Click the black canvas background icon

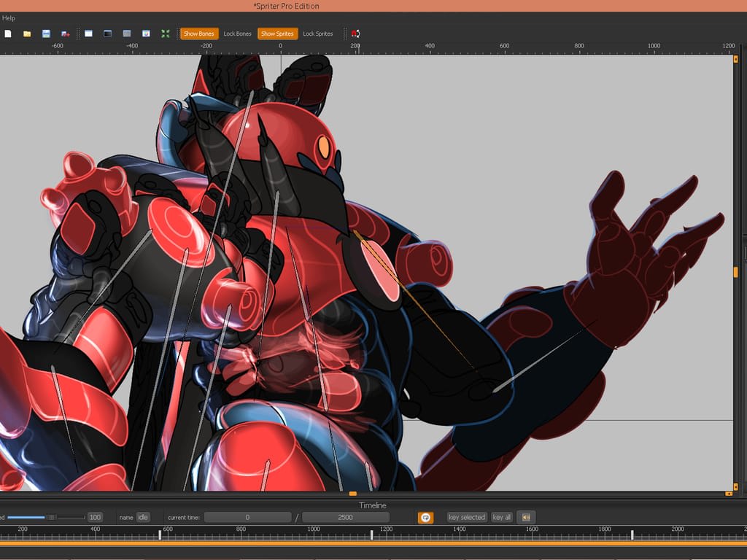pyautogui.click(x=107, y=34)
